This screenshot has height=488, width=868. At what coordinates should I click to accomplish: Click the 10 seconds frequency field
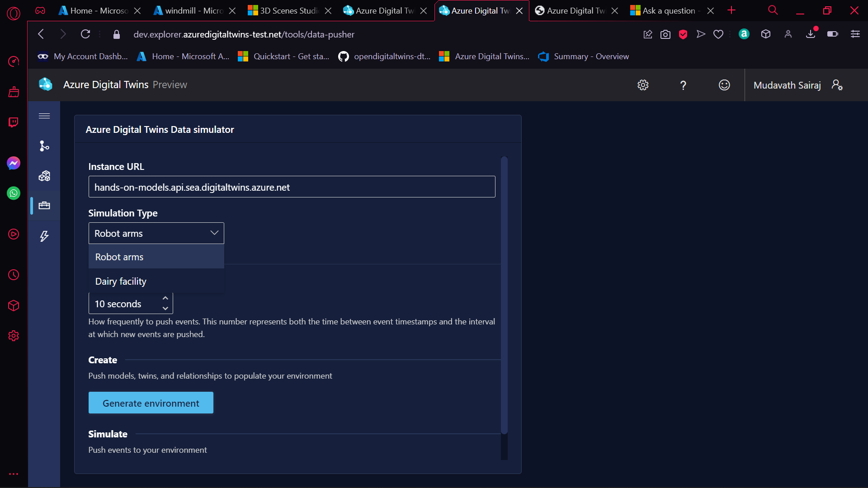coord(131,304)
